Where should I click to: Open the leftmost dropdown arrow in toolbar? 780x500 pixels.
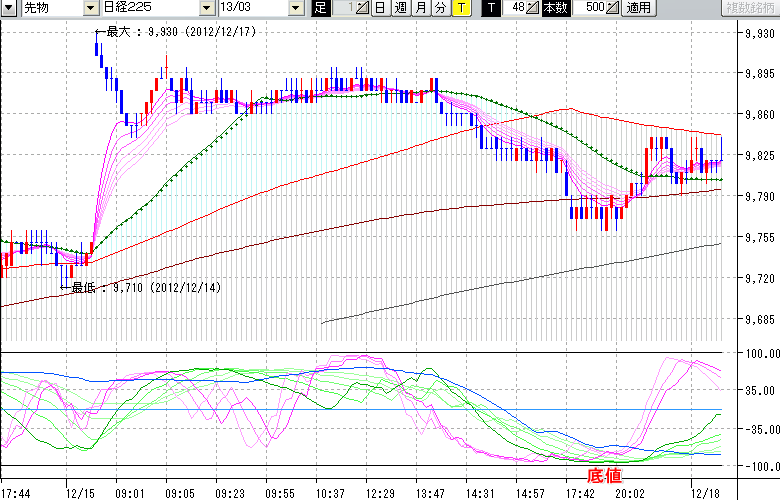click(x=7, y=8)
